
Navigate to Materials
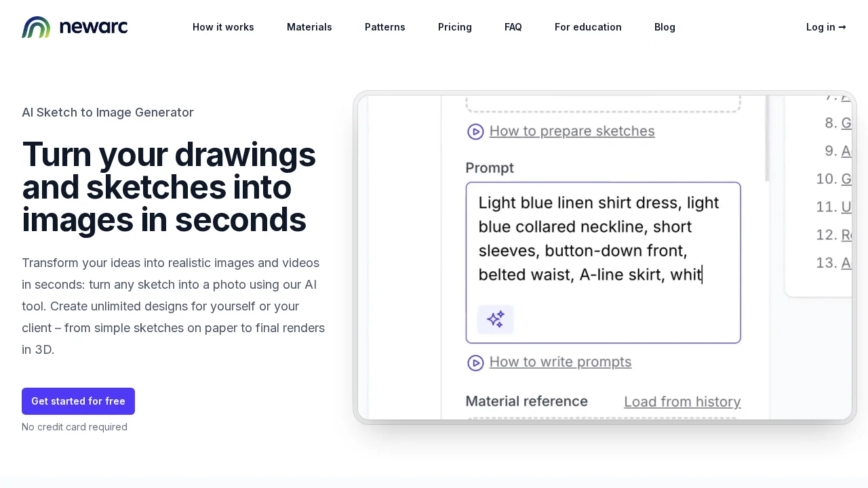coord(309,27)
